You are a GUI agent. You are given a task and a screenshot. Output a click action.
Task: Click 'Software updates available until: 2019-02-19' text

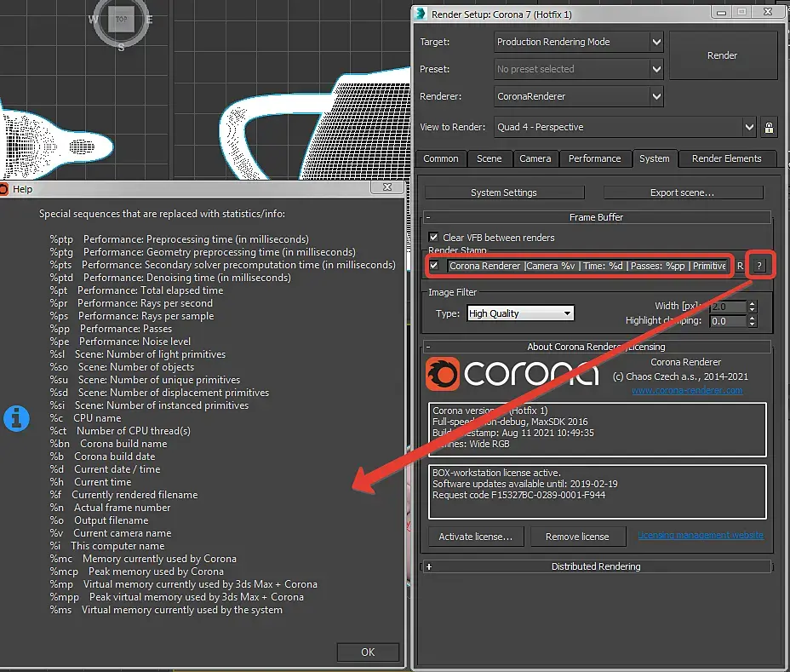tap(525, 484)
